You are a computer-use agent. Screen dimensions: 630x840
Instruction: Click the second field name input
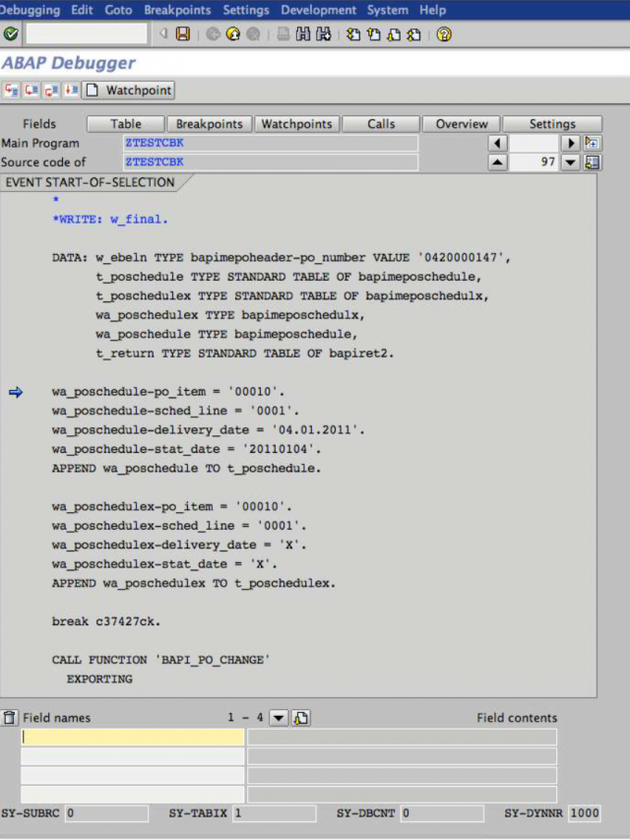tap(133, 756)
